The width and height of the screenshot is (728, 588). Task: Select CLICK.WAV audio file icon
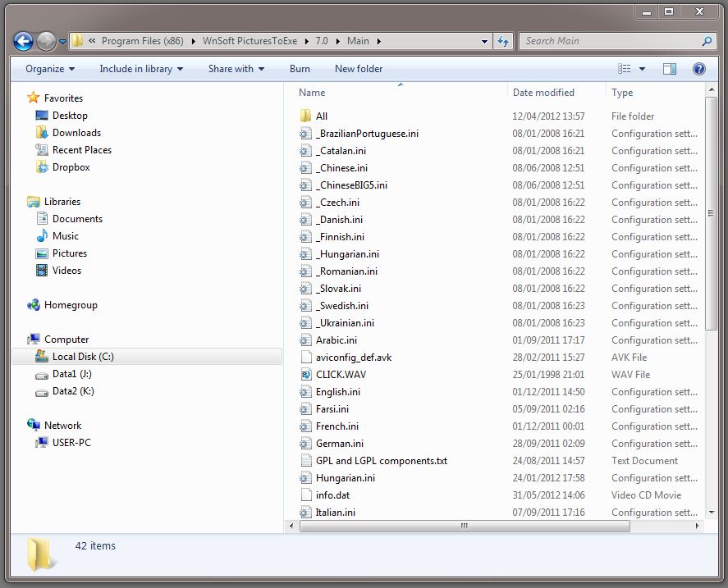[306, 375]
